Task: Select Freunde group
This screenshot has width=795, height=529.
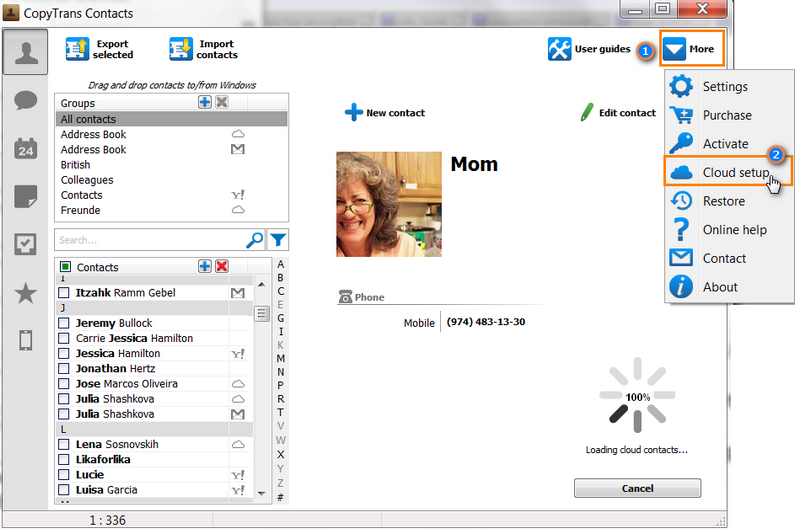Action: tap(171, 210)
